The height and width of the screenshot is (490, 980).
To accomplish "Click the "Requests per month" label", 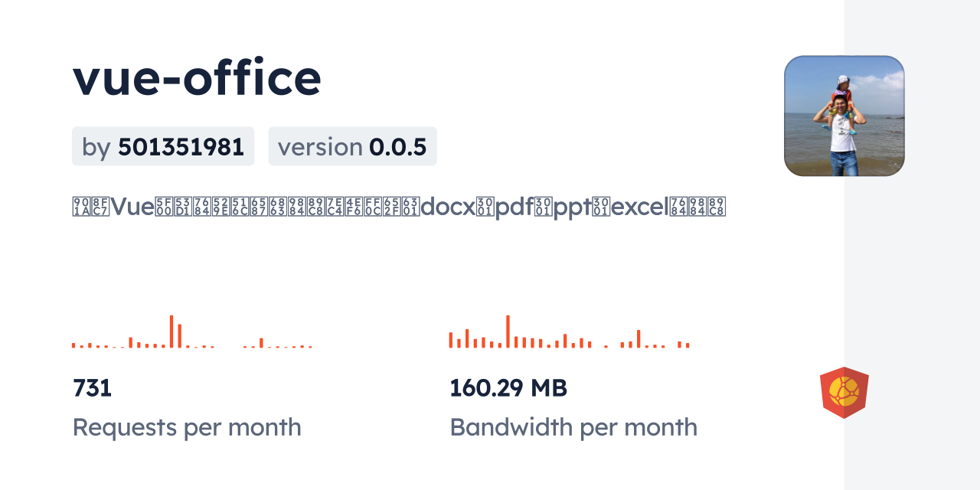I will 187,427.
